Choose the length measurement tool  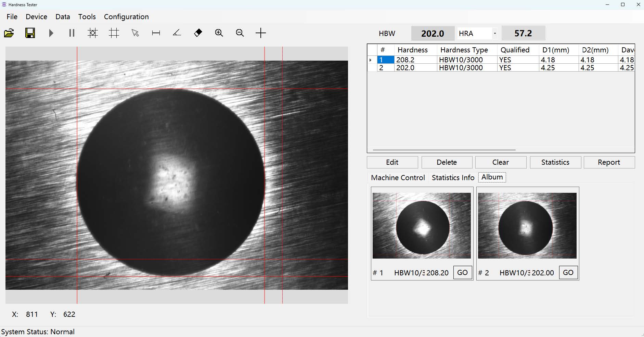pos(156,33)
